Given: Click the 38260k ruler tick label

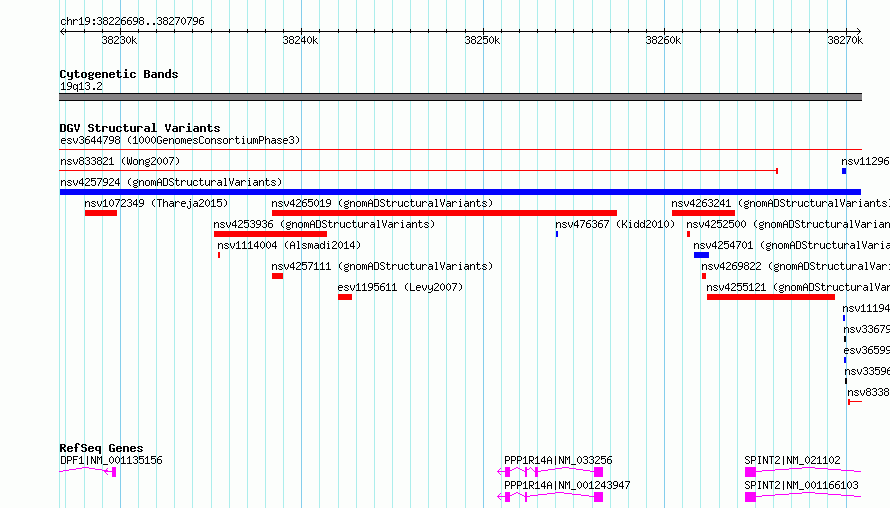Looking at the screenshot, I should point(663,40).
